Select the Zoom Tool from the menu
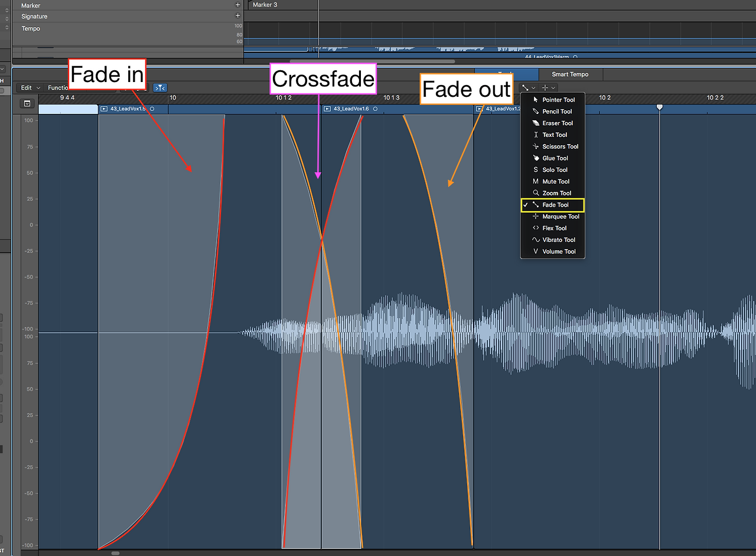This screenshot has height=556, width=756. pyautogui.click(x=553, y=193)
